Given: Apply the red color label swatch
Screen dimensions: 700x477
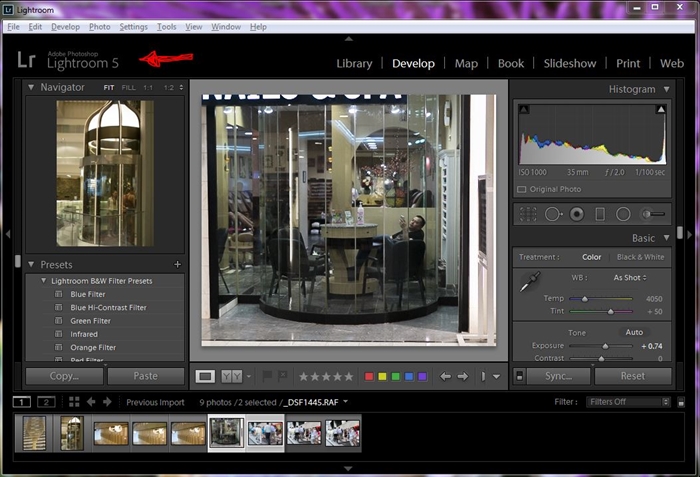Looking at the screenshot, I should point(368,377).
